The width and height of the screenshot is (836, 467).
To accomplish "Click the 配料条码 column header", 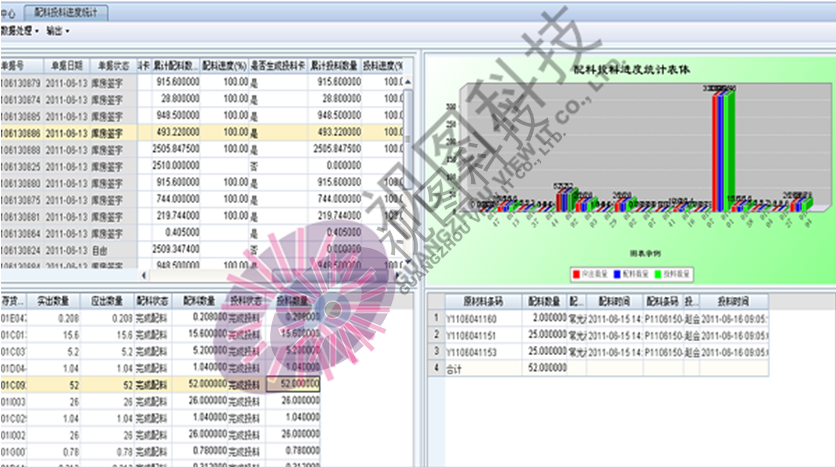I will pyautogui.click(x=663, y=302).
